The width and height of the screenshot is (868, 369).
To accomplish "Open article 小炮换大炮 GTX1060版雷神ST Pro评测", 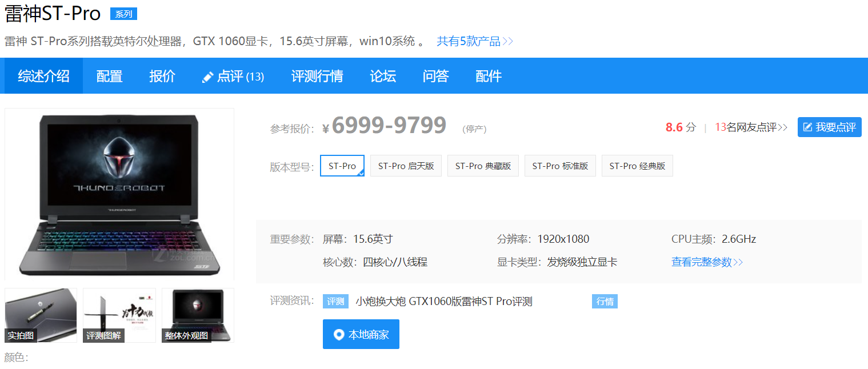I will point(444,302).
